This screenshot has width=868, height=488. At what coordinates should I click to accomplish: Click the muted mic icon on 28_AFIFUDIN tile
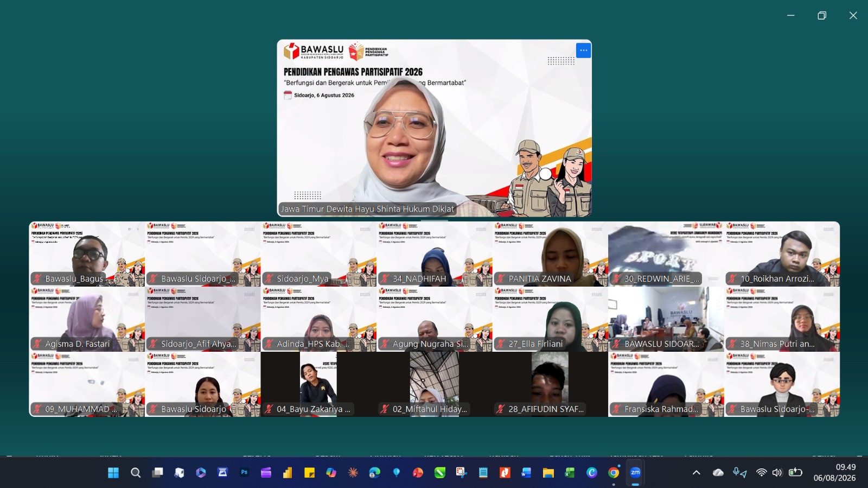pos(501,409)
